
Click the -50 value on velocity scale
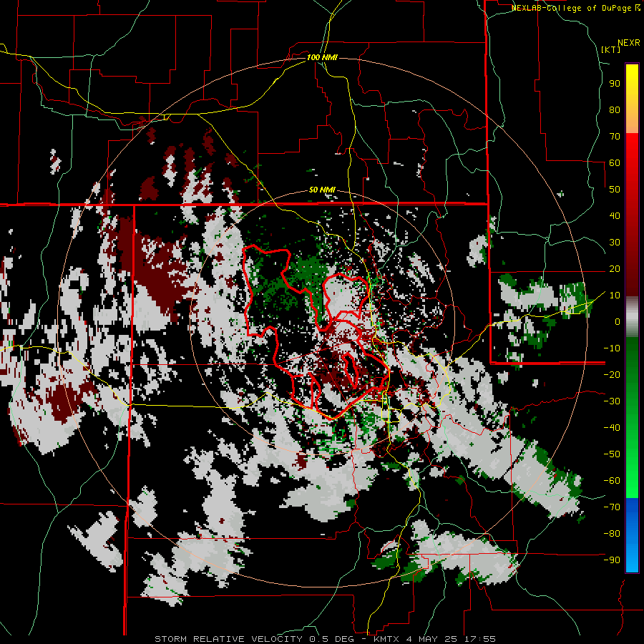click(612, 454)
